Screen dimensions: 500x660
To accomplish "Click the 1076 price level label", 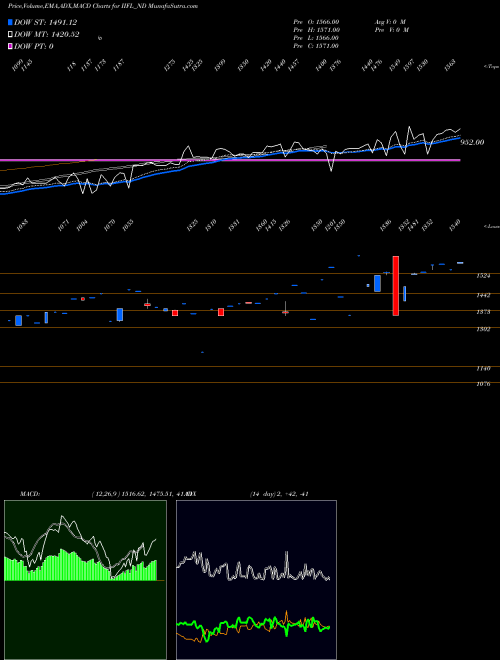I will click(484, 384).
